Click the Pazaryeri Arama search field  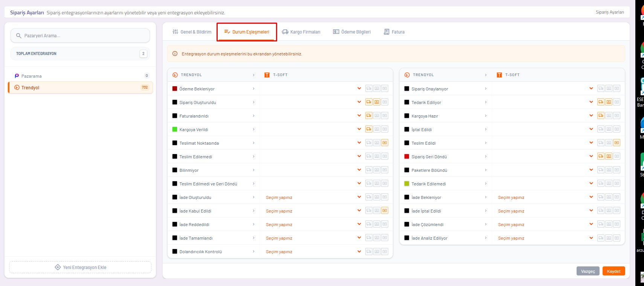tap(80, 36)
